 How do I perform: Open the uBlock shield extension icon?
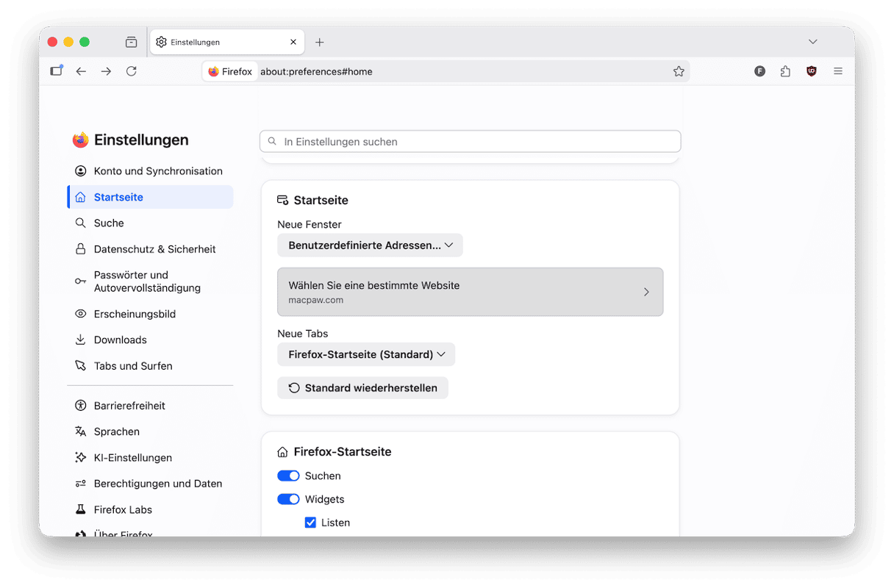point(812,71)
